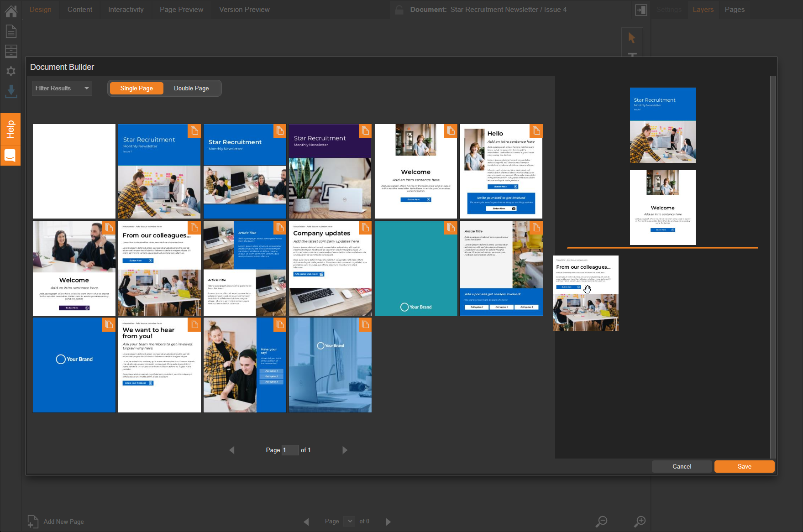Viewport: 803px width, 532px height.
Task: Open the Filter Results dropdown
Action: click(62, 88)
